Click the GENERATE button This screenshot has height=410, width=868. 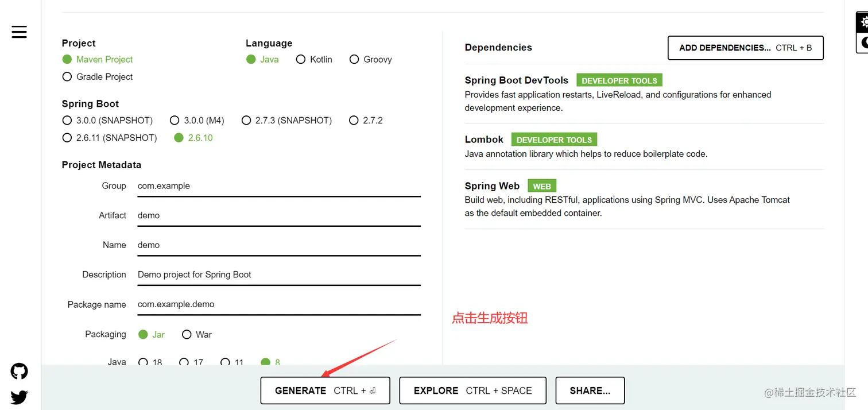click(x=325, y=390)
